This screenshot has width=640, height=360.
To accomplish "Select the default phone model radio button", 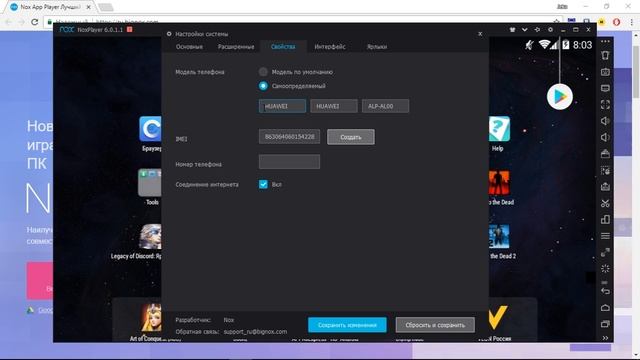I will point(263,72).
